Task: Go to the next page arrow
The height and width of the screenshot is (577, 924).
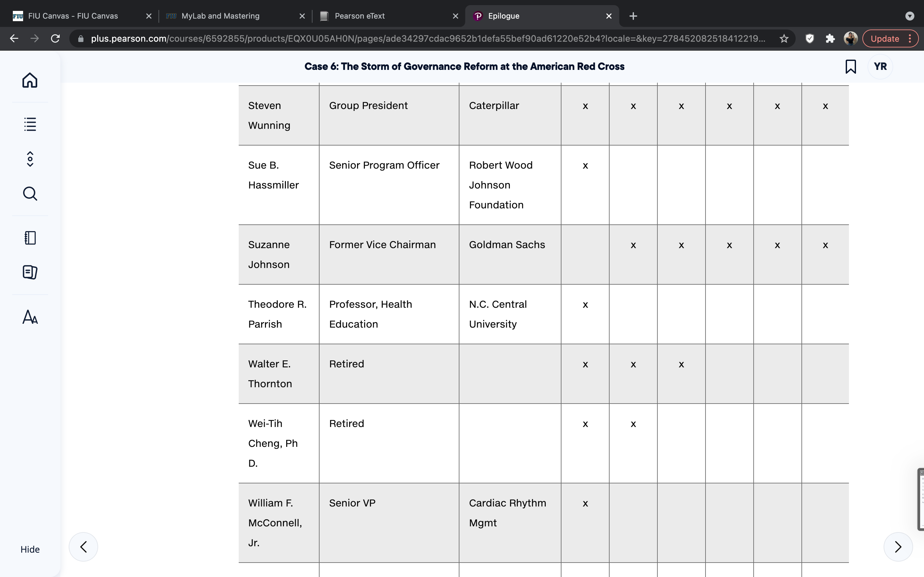Action: pyautogui.click(x=898, y=547)
